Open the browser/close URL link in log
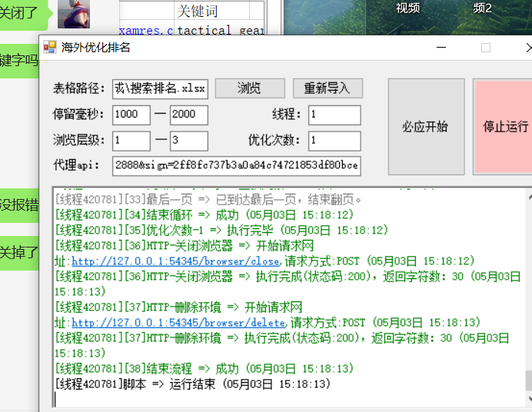 (x=175, y=261)
